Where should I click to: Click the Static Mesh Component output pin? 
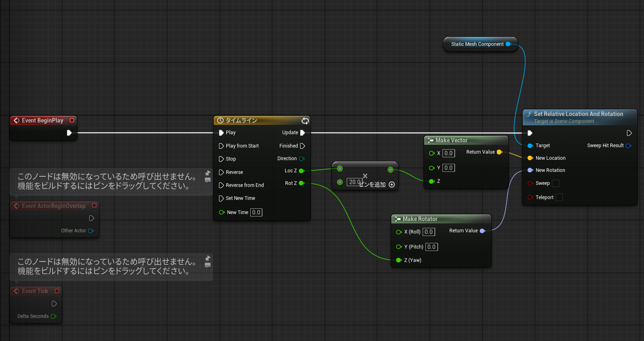pyautogui.click(x=509, y=44)
